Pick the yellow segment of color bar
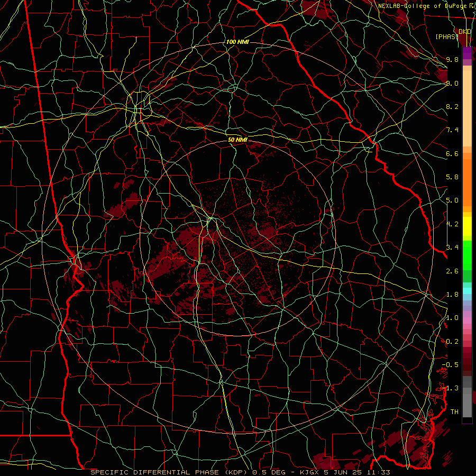 [x=467, y=226]
